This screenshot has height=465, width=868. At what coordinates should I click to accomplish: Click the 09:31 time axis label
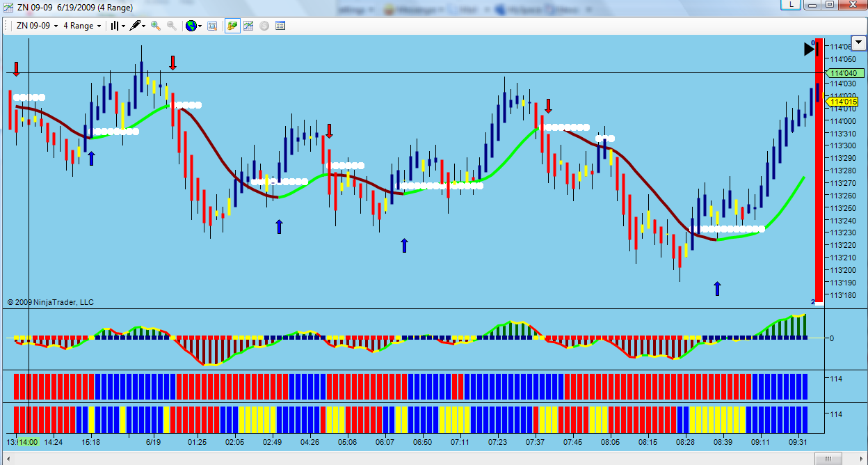point(798,442)
